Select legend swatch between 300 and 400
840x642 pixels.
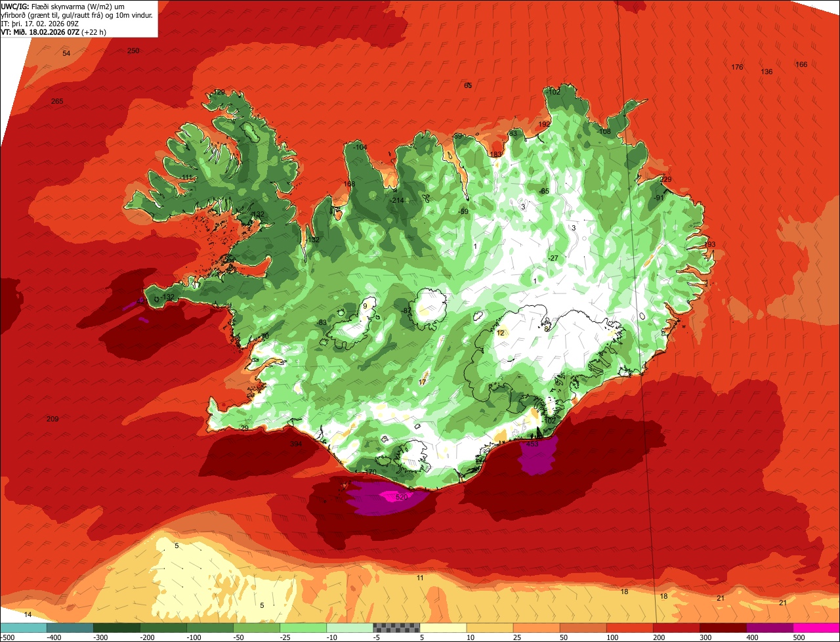[723, 628]
